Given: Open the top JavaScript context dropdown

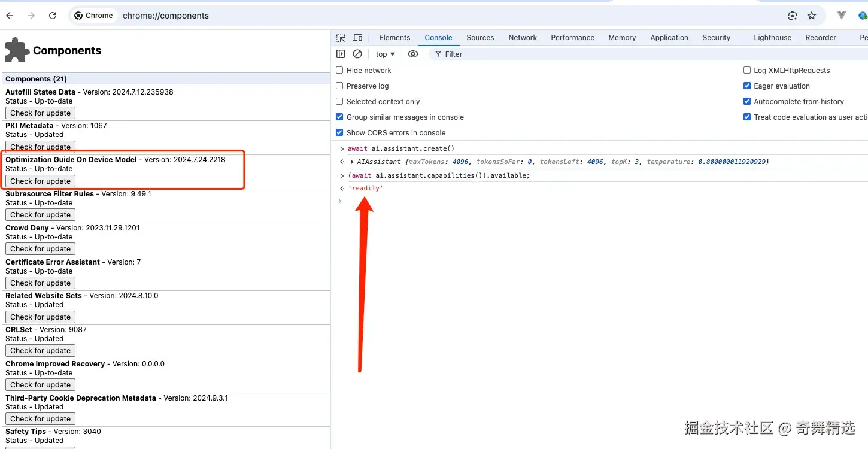Looking at the screenshot, I should pyautogui.click(x=386, y=54).
